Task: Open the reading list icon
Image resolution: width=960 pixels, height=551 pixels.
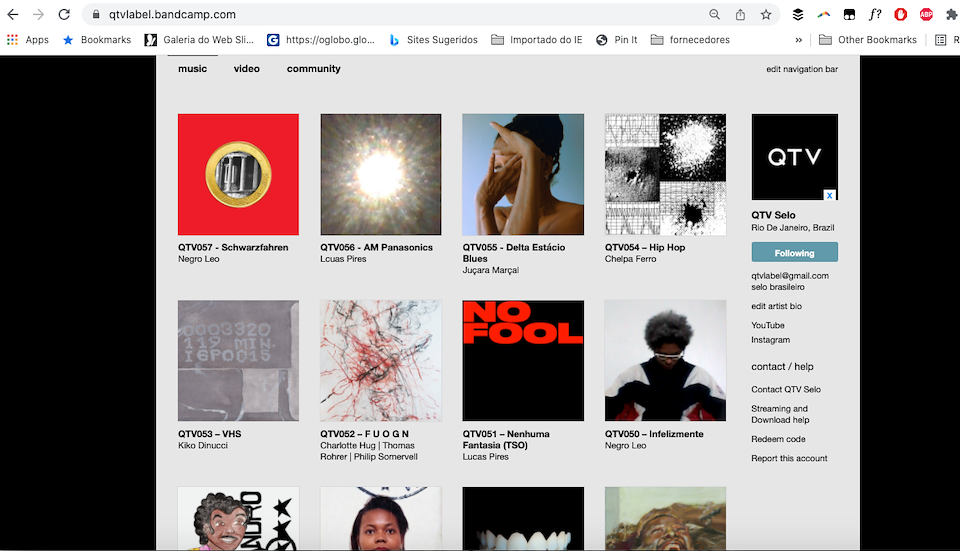Action: pos(940,40)
